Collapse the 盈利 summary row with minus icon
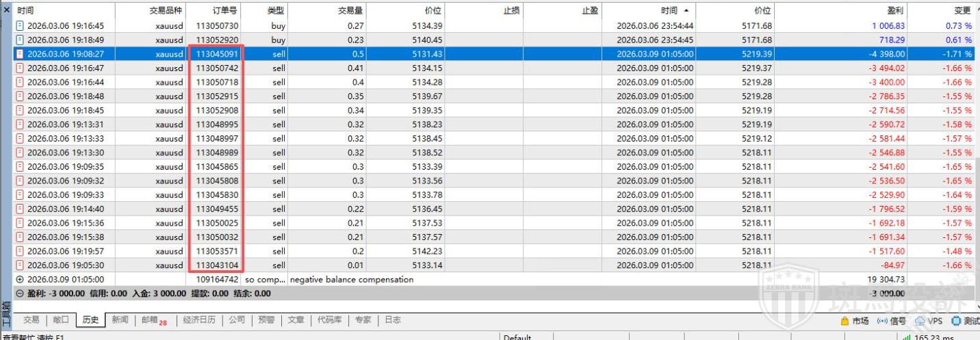Image resolution: width=980 pixels, height=340 pixels. point(19,293)
